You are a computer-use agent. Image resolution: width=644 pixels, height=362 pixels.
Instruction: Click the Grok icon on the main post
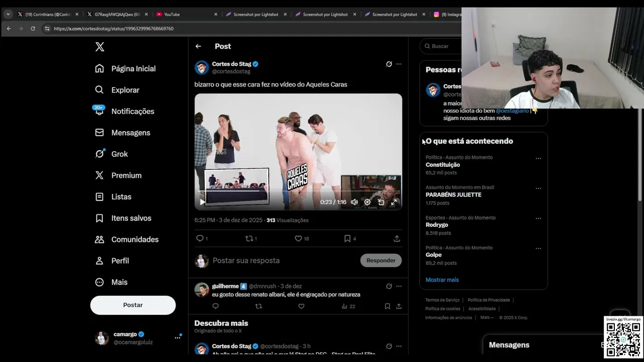coord(389,64)
